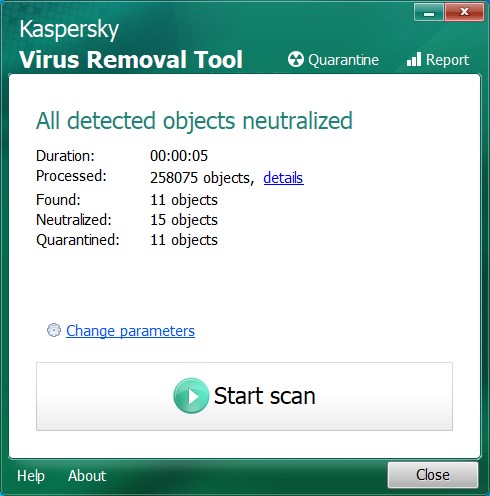The height and width of the screenshot is (496, 490).
Task: Click the Start scan button
Action: pyautogui.click(x=244, y=396)
